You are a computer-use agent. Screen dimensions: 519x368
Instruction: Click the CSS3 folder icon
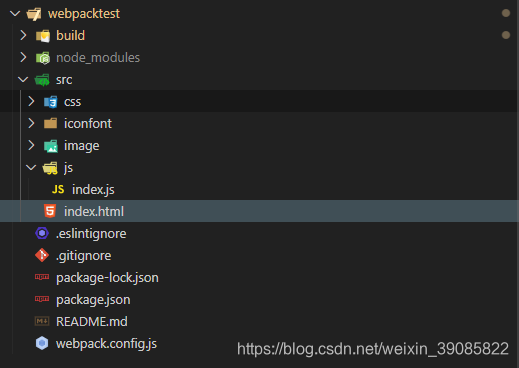(51, 102)
